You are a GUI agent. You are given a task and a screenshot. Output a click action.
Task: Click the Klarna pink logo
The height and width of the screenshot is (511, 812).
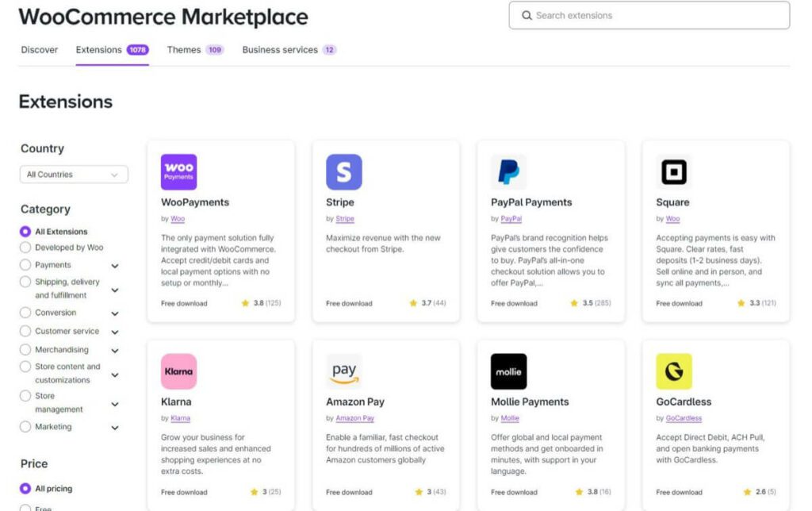[179, 371]
